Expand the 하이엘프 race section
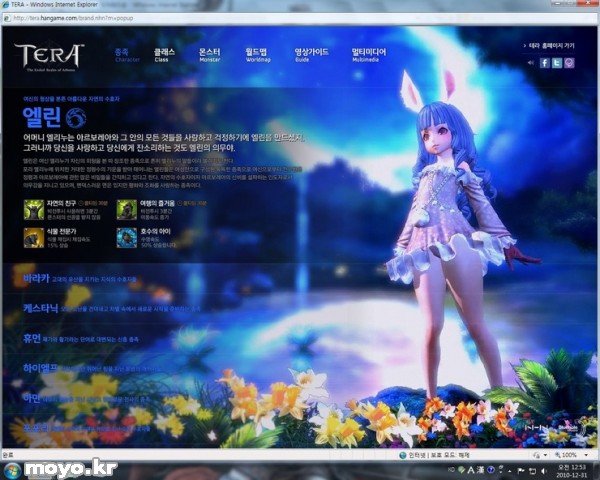 point(92,368)
